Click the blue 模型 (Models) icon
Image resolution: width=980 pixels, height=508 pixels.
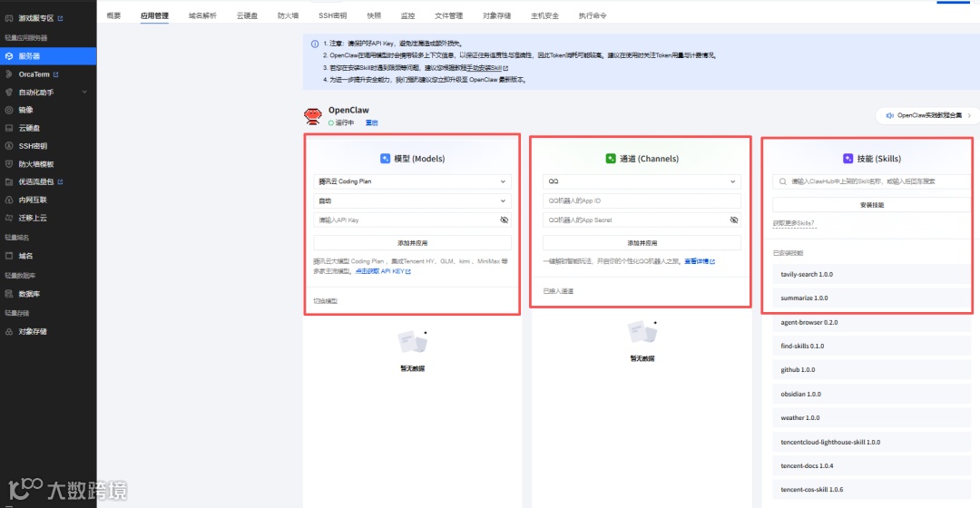pos(385,159)
